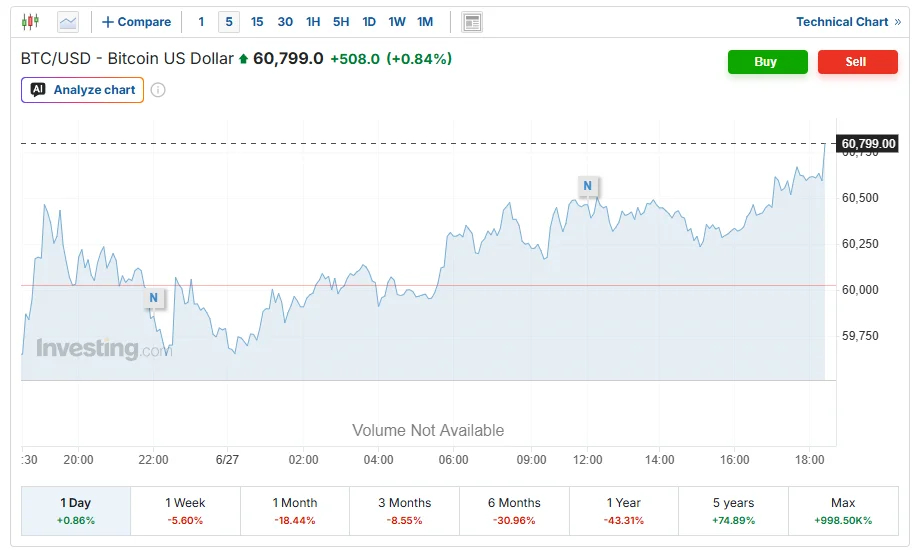Click the 18:00 time axis label
The width and height of the screenshot is (918, 550).
coord(809,460)
